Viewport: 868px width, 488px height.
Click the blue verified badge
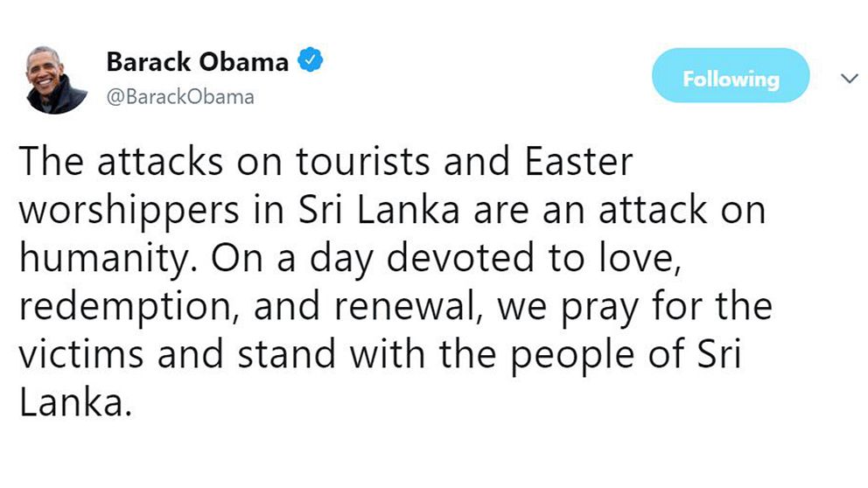tap(311, 61)
